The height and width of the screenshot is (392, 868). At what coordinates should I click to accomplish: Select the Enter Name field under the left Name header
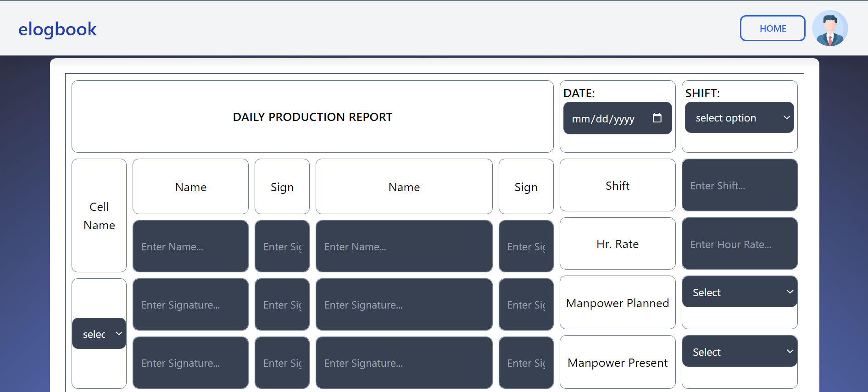coord(190,246)
